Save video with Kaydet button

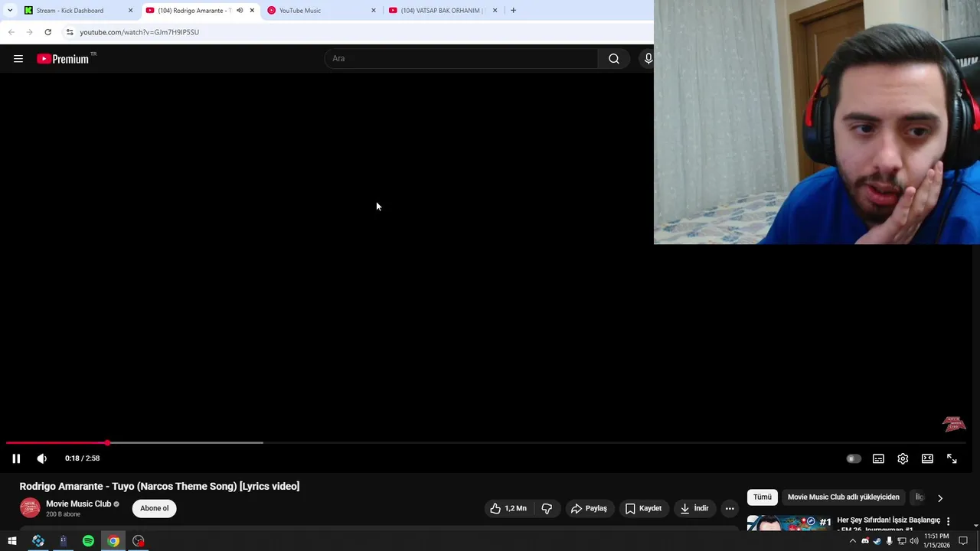pos(644,508)
